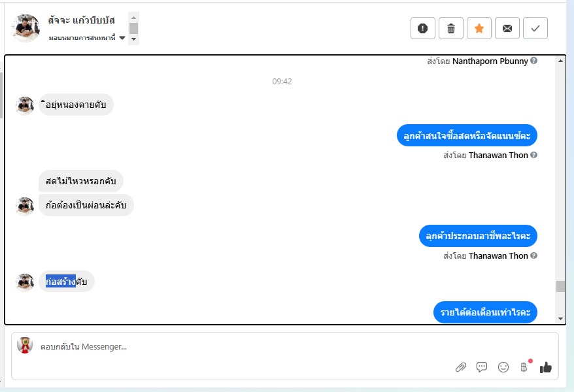Mark conversation done with checkmark button

(x=535, y=28)
